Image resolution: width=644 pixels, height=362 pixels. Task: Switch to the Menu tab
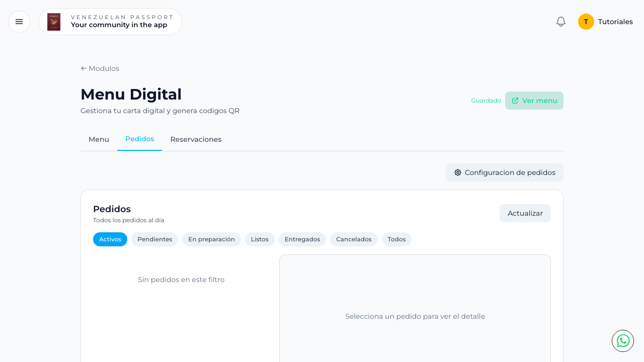click(99, 139)
